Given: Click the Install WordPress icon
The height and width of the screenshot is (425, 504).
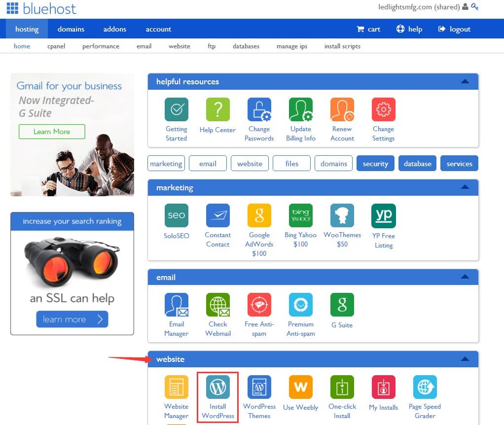Looking at the screenshot, I should click(x=217, y=388).
